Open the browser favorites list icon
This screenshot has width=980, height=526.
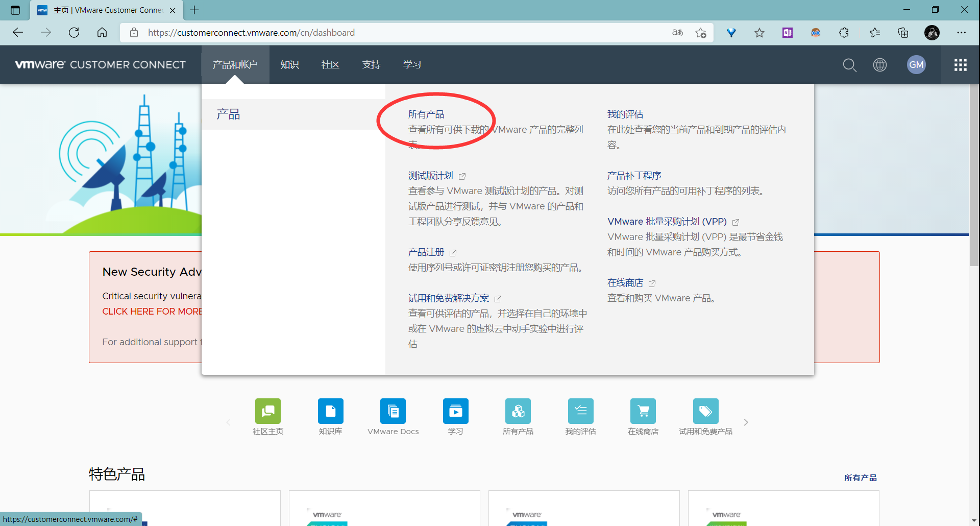click(x=875, y=33)
